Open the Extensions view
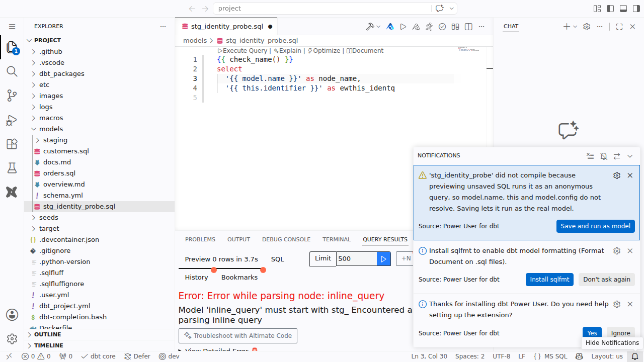Image resolution: width=644 pixels, height=362 pixels. click(12, 144)
